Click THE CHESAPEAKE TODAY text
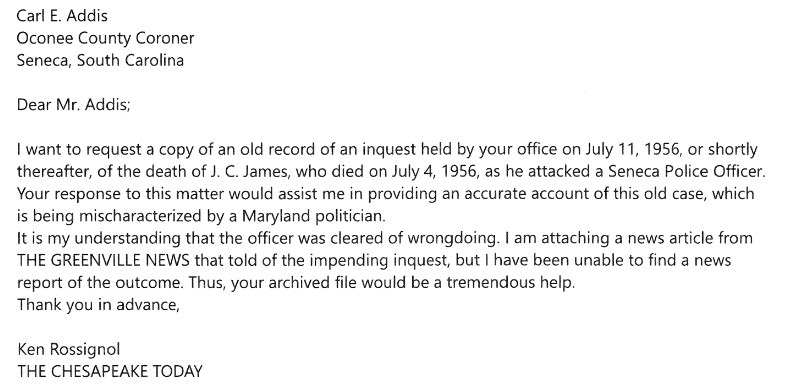787x386 pixels. [x=109, y=371]
